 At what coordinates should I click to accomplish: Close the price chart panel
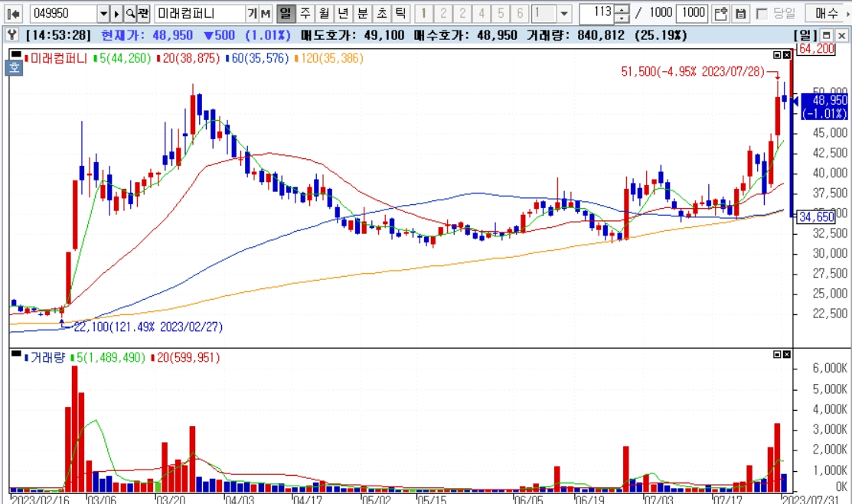pos(786,55)
